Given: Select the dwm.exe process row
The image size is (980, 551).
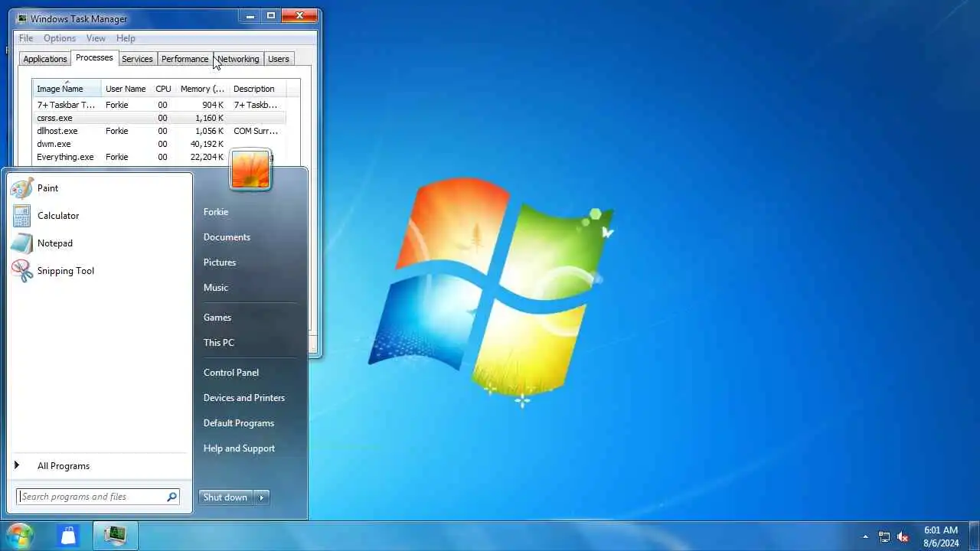Looking at the screenshot, I should pos(159,144).
